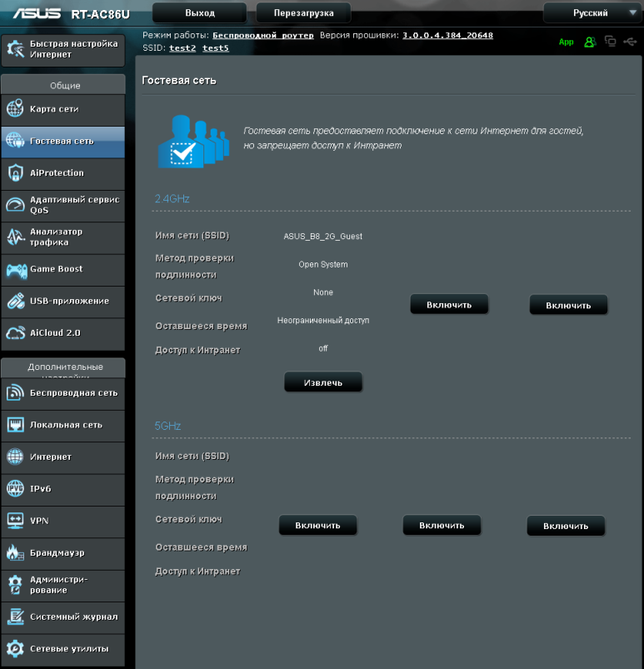The image size is (644, 669).
Task: Click the green guest users status icon
Action: point(590,42)
